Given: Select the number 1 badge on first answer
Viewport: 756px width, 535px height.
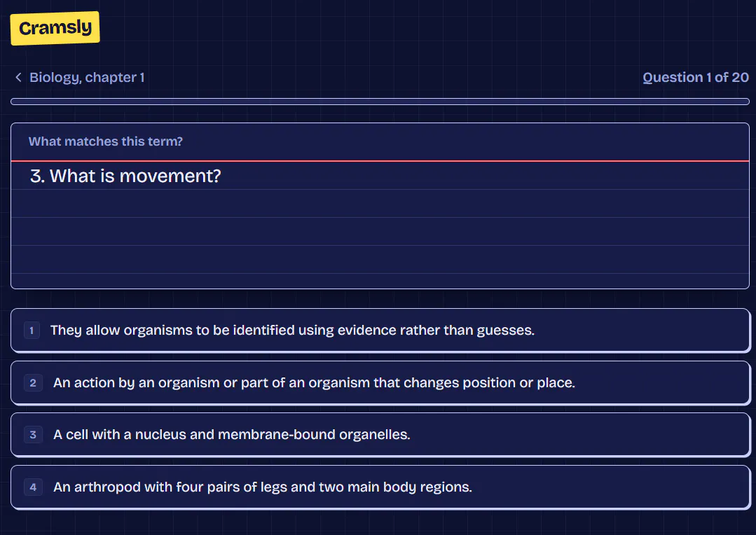Looking at the screenshot, I should pos(32,331).
